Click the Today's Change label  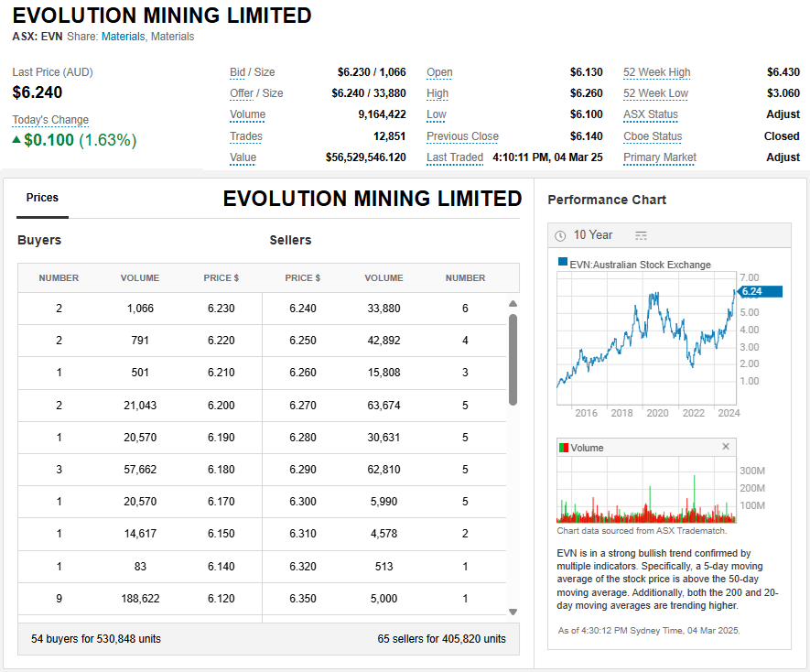50,120
